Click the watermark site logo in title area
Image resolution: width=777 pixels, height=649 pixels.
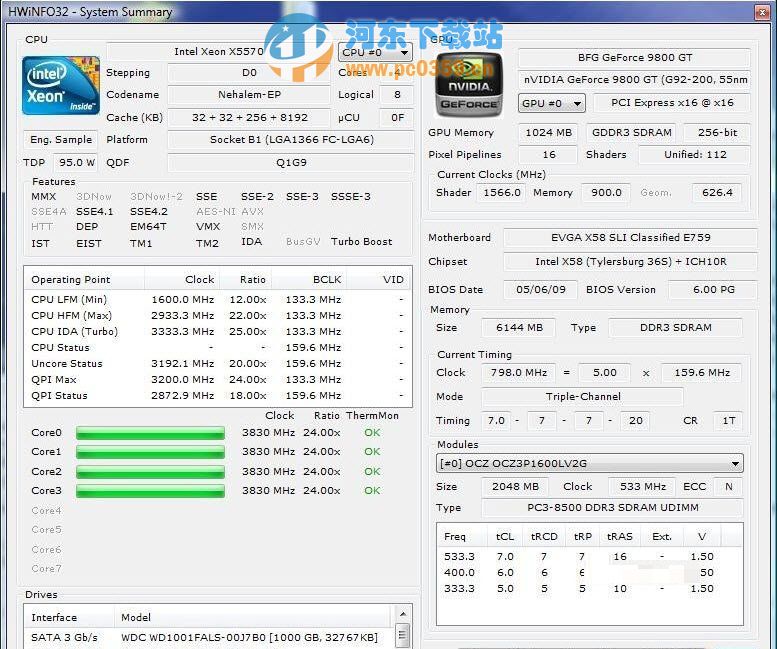click(298, 45)
